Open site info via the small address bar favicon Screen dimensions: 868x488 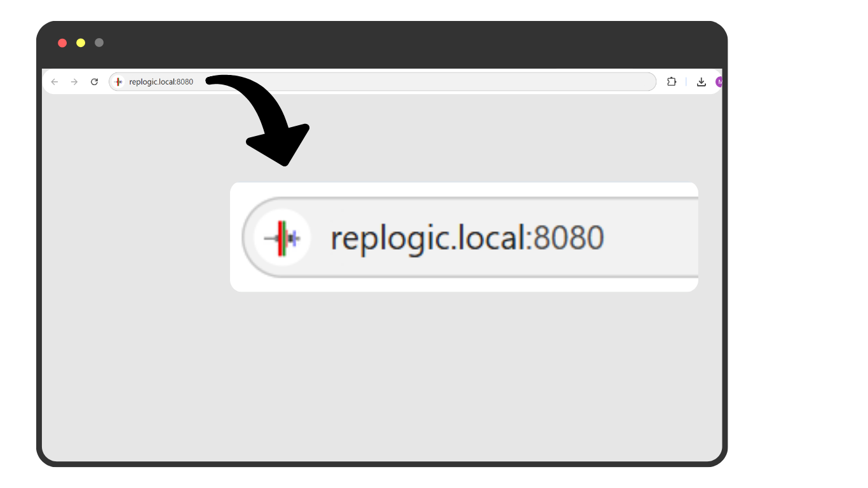point(118,82)
